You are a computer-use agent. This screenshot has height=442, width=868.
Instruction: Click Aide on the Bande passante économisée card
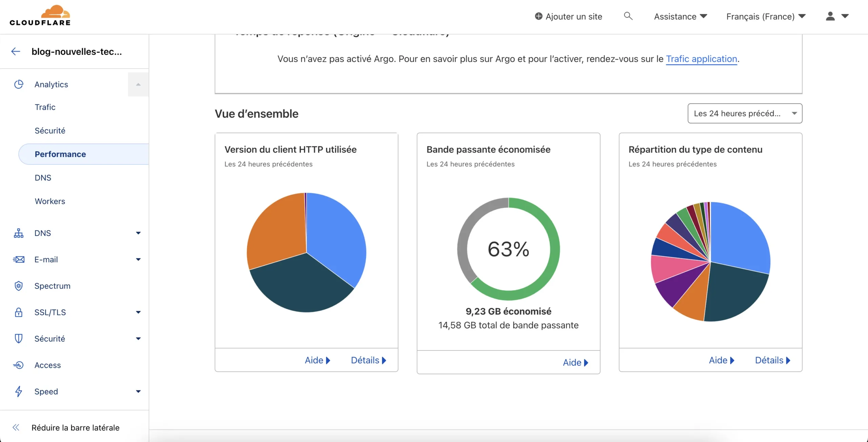coord(575,363)
